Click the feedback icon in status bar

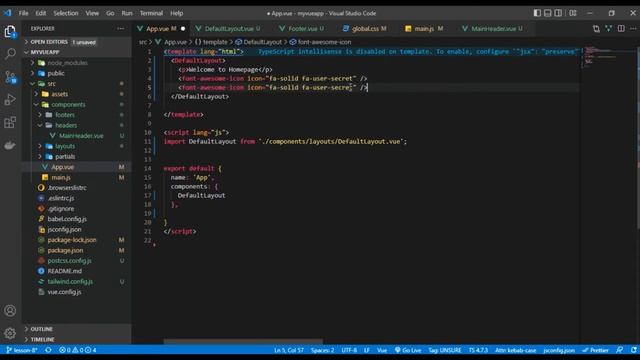pyautogui.click(x=620, y=350)
